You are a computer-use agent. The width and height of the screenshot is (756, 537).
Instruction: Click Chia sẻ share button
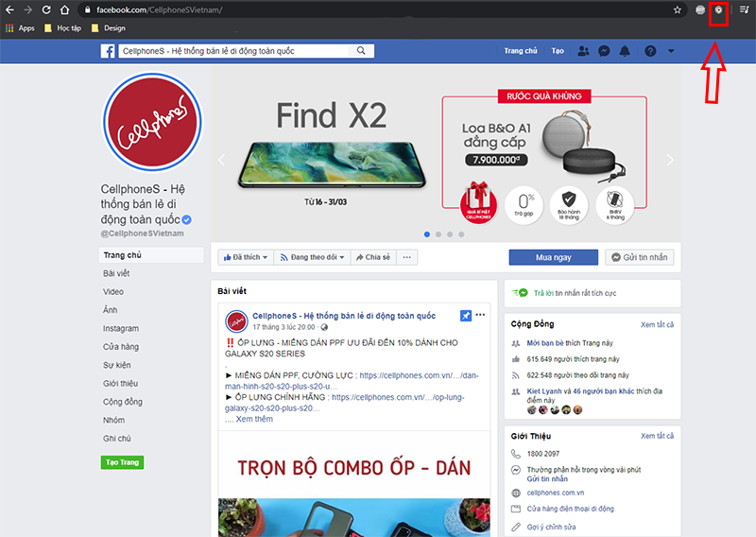click(373, 257)
